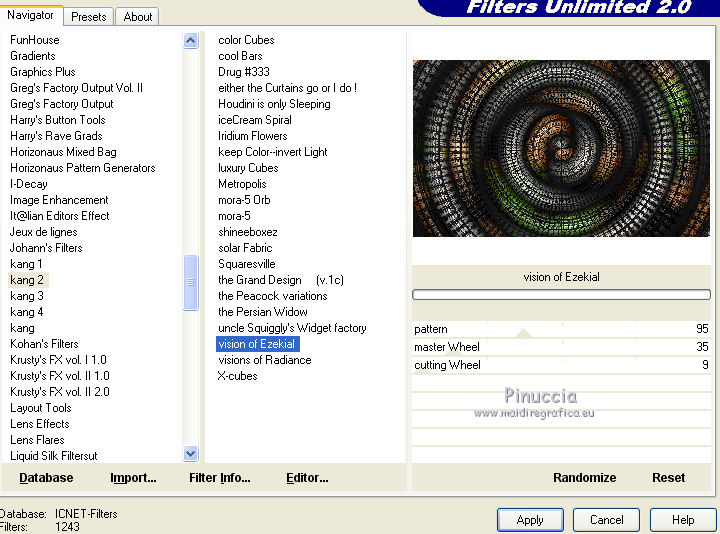Open Help
This screenshot has width=720, height=534.
(683, 520)
